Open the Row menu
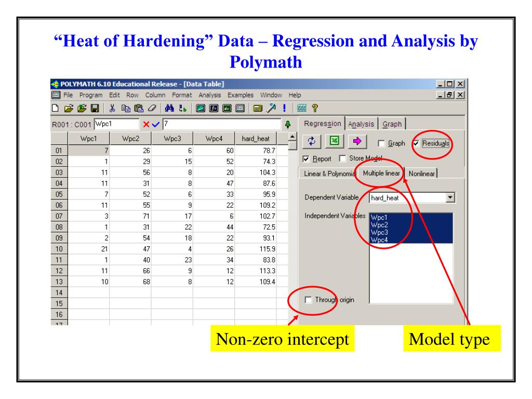The image size is (532, 399). pos(132,95)
